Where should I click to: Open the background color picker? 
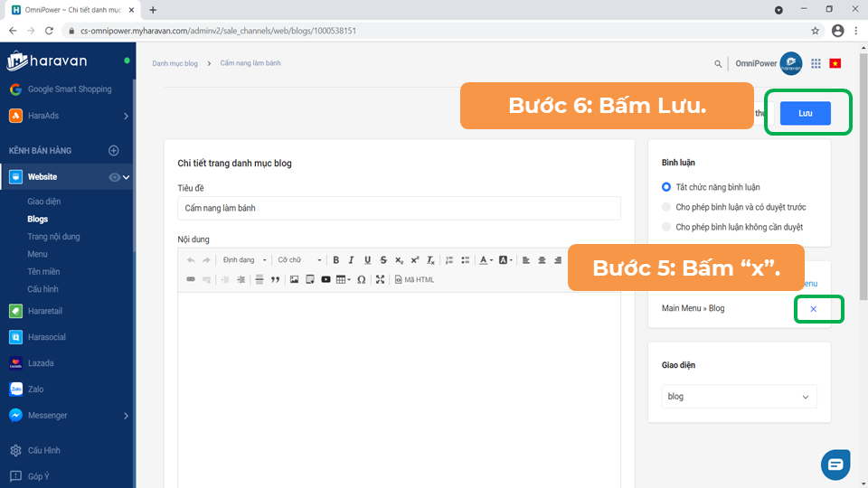click(x=505, y=260)
